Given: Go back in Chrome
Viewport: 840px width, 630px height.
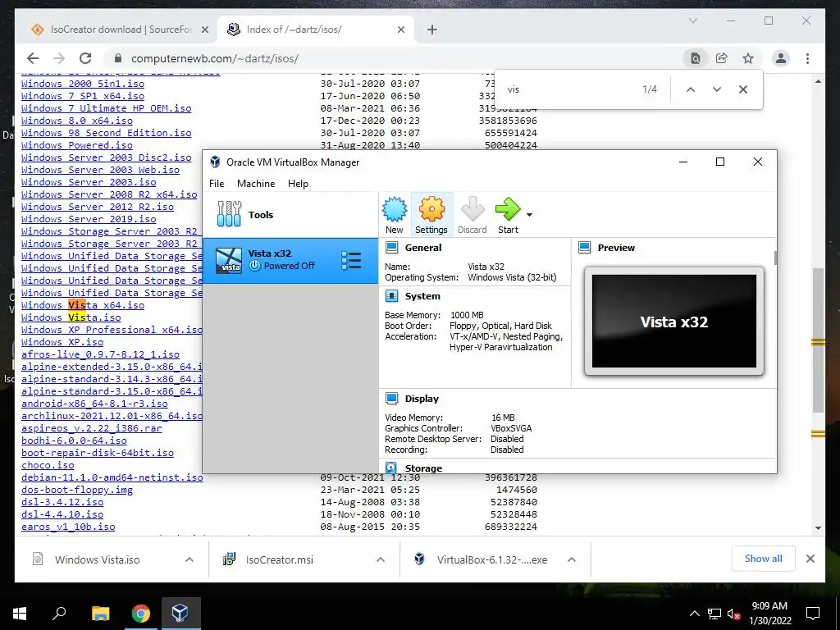Looking at the screenshot, I should pos(33,58).
